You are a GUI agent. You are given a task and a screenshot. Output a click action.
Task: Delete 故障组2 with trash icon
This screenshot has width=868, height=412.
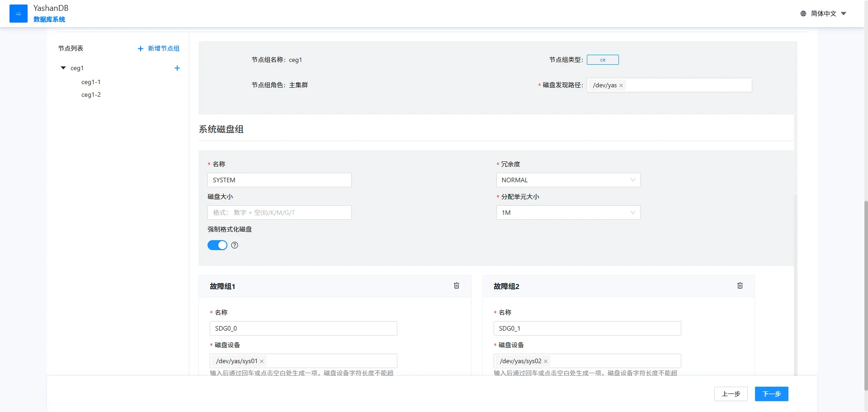[740, 286]
